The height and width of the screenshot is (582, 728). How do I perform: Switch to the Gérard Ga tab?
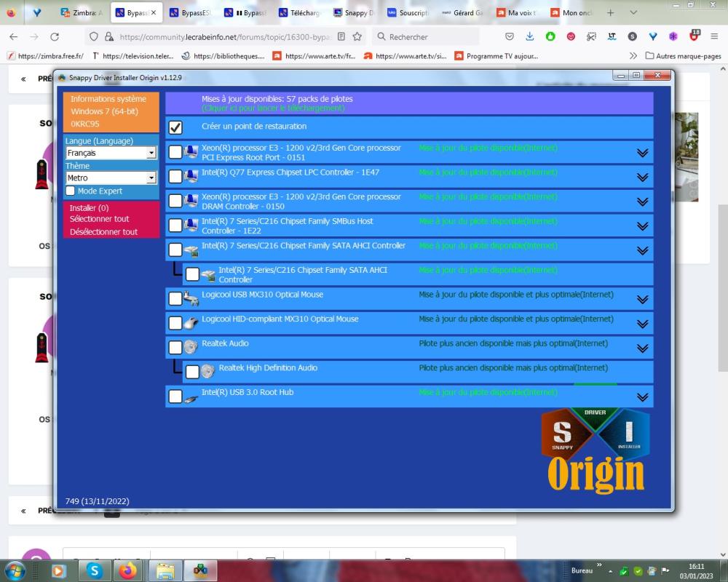(462, 13)
